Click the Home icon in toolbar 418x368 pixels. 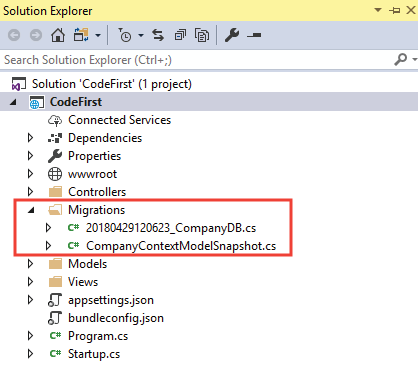(58, 35)
